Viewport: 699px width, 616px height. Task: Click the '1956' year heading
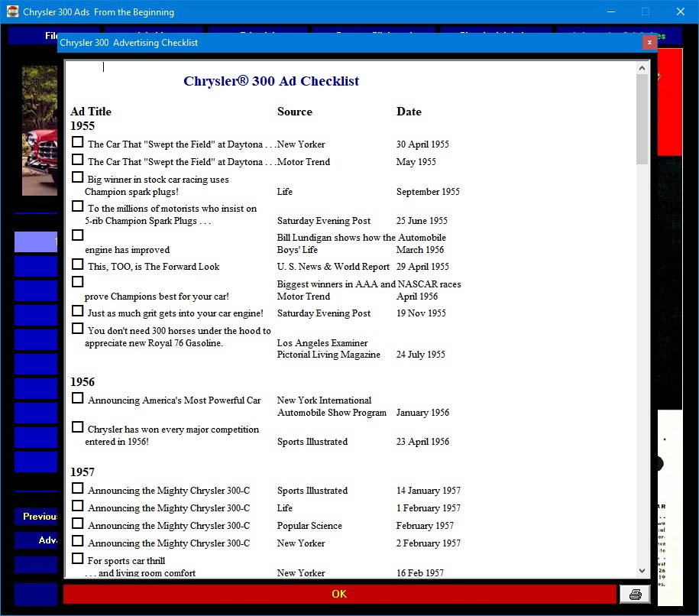(x=83, y=382)
